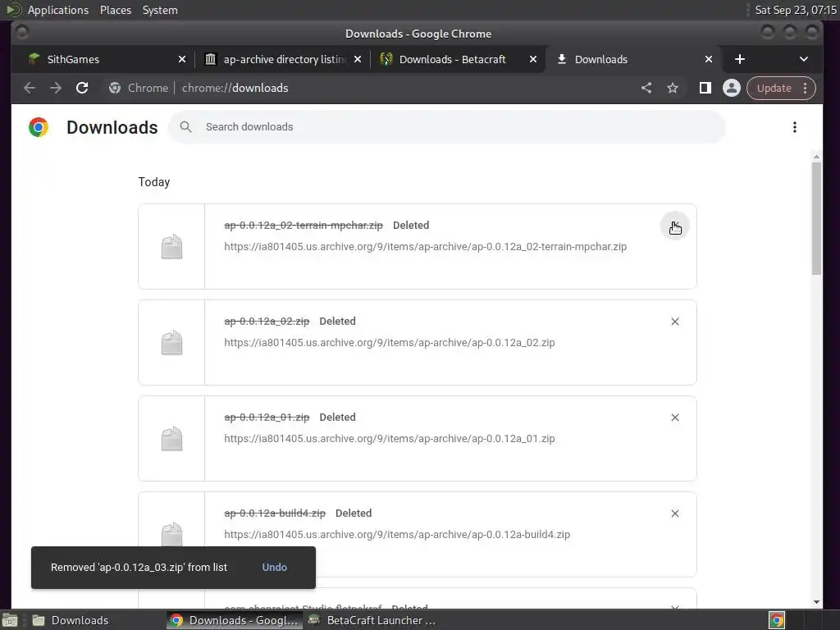Focus the Search downloads field
This screenshot has width=840, height=630.
click(447, 127)
